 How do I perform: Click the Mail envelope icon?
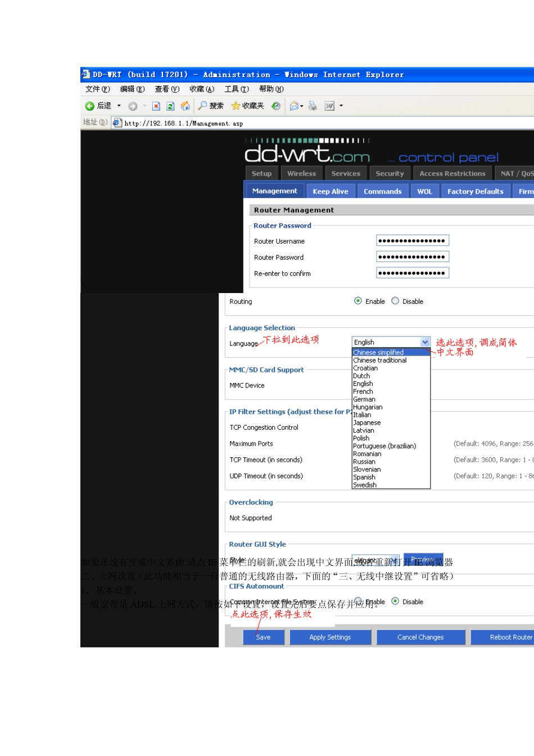coord(293,106)
